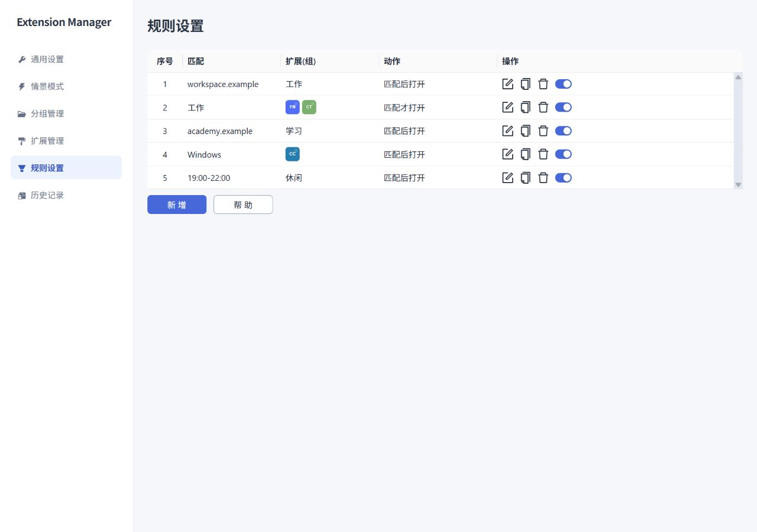
Task: Edit the workspace.example rule
Action: (507, 84)
